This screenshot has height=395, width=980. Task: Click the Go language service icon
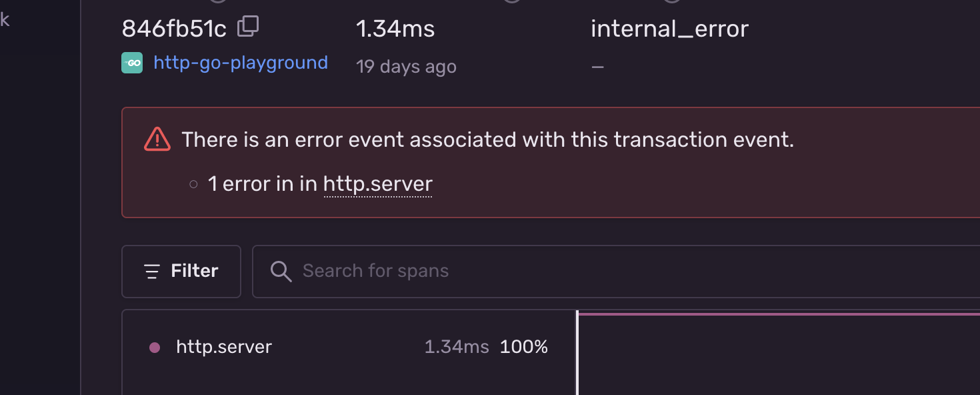click(132, 62)
